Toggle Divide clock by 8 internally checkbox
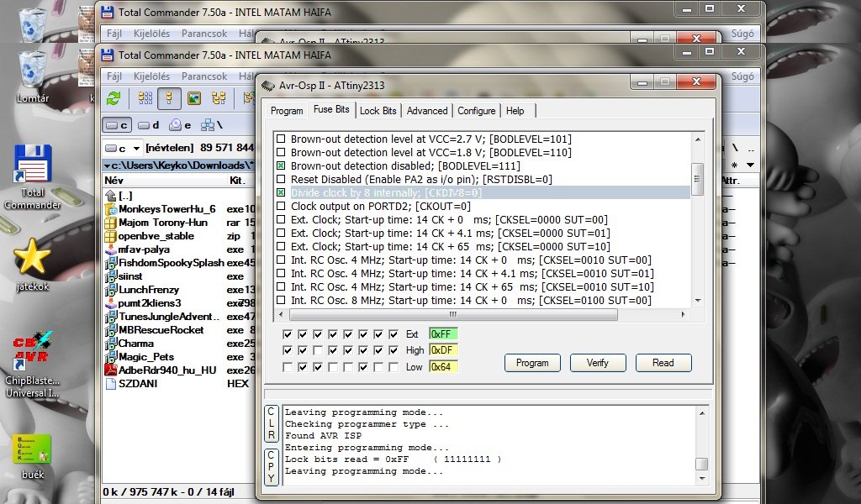Screen dimensions: 861x504 [x=281, y=192]
